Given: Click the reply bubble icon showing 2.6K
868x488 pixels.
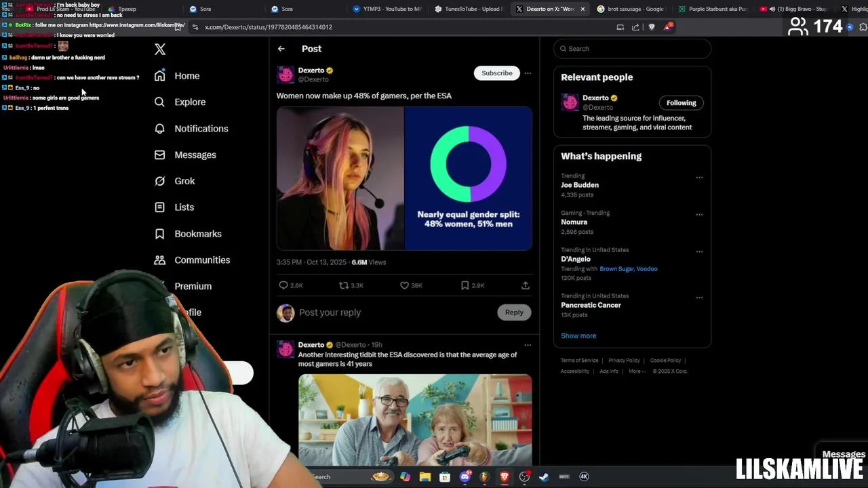Looking at the screenshot, I should pos(283,285).
